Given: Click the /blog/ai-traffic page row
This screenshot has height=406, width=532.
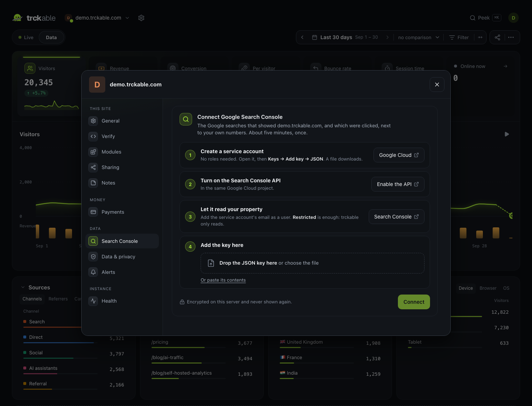Looking at the screenshot, I should point(202,358).
